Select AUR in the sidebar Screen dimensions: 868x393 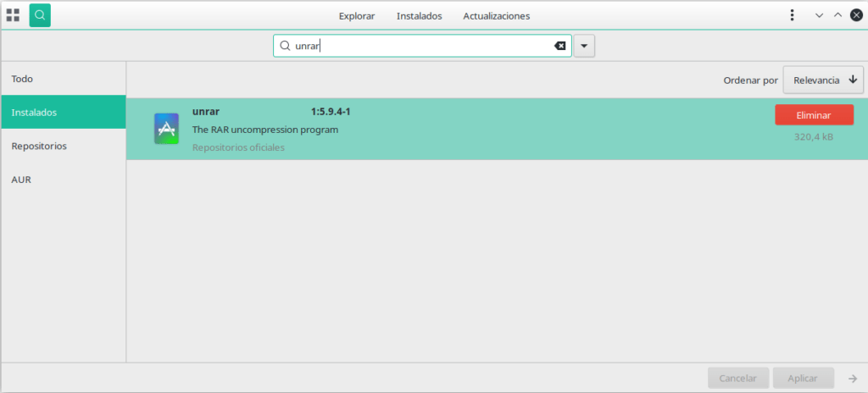coord(63,180)
